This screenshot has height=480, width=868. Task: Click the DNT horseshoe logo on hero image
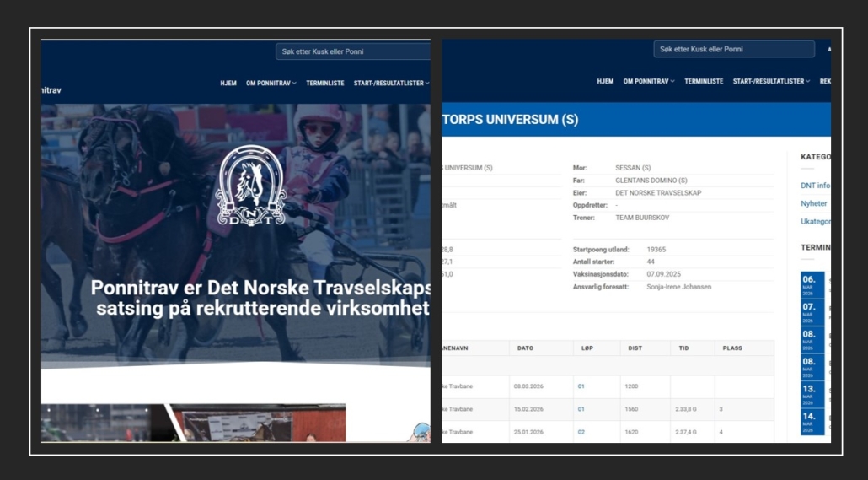250,186
